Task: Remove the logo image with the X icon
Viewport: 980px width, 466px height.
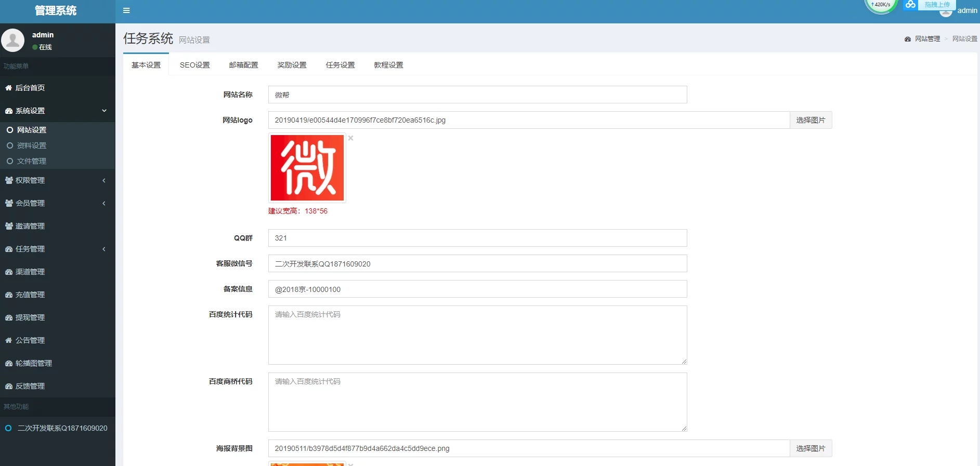Action: (351, 138)
